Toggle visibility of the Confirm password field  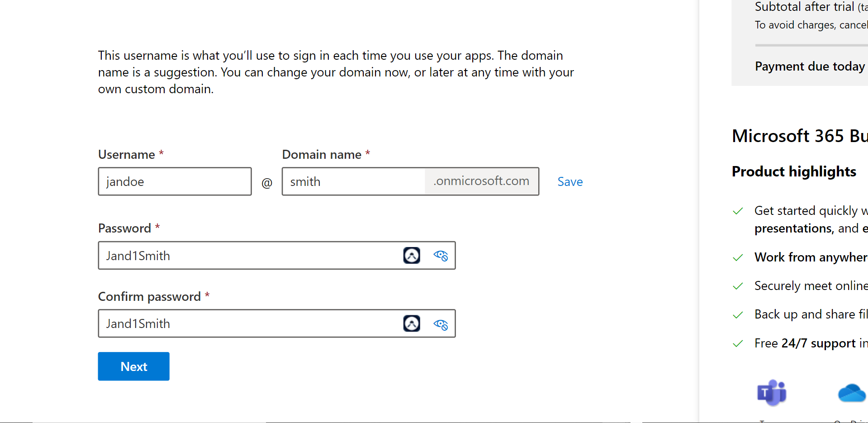pyautogui.click(x=441, y=324)
